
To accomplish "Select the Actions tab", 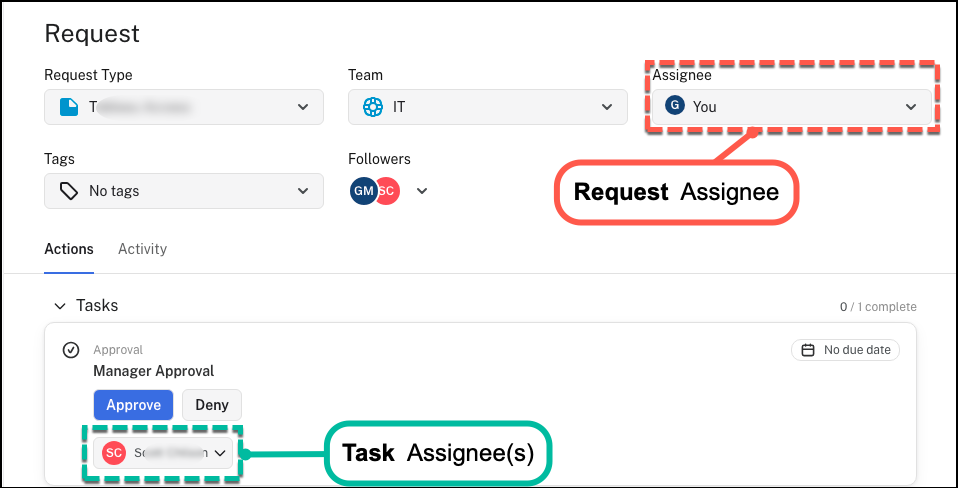I will (69, 249).
